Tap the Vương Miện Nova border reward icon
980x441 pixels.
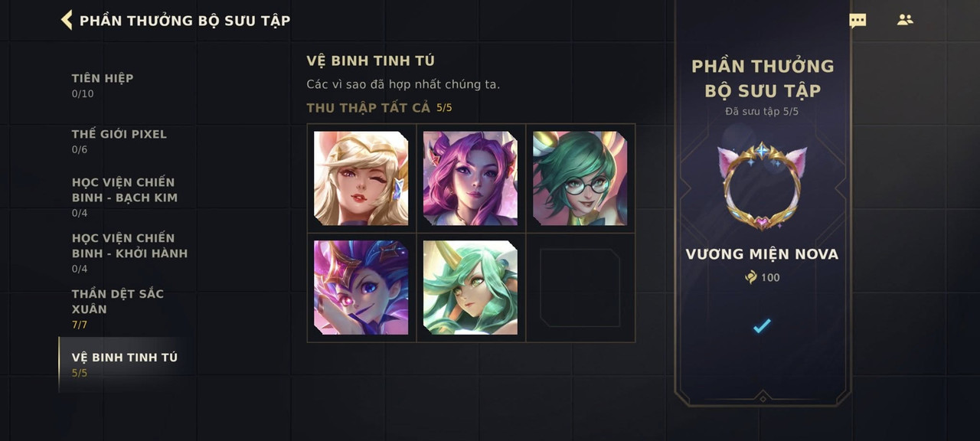pyautogui.click(x=762, y=185)
